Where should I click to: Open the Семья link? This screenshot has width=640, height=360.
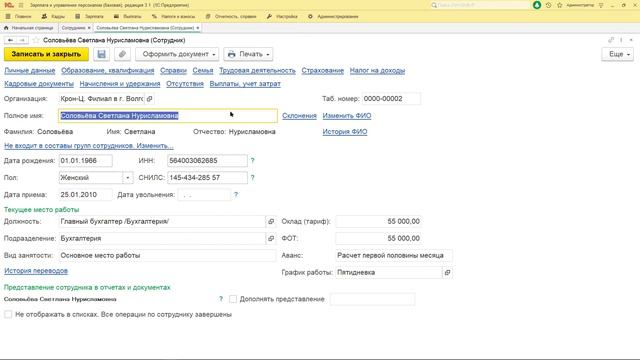tap(203, 70)
